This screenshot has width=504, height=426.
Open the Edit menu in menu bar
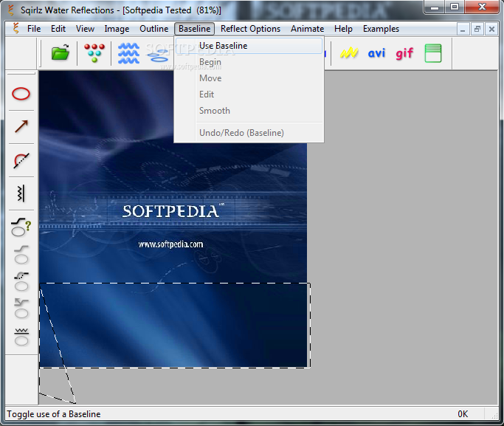pyautogui.click(x=58, y=29)
